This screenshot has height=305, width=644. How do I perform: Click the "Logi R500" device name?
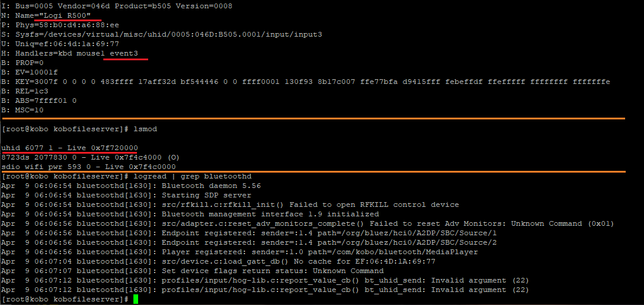[x=70, y=15]
